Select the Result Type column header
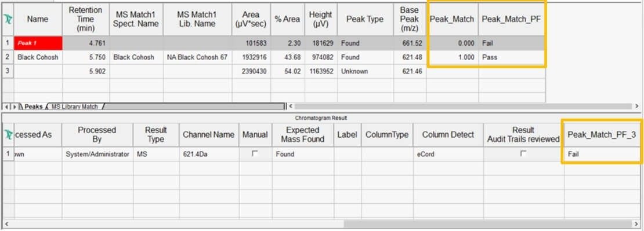 (155, 135)
